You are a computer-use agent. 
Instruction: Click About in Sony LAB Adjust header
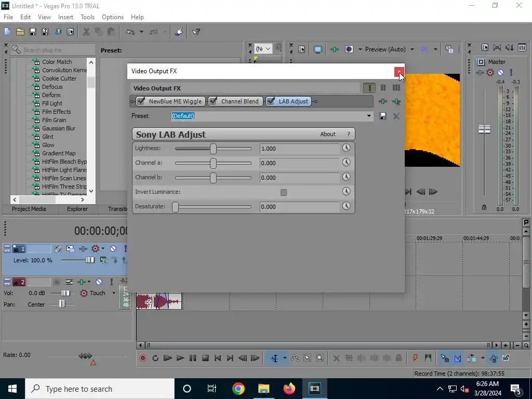tap(328, 134)
